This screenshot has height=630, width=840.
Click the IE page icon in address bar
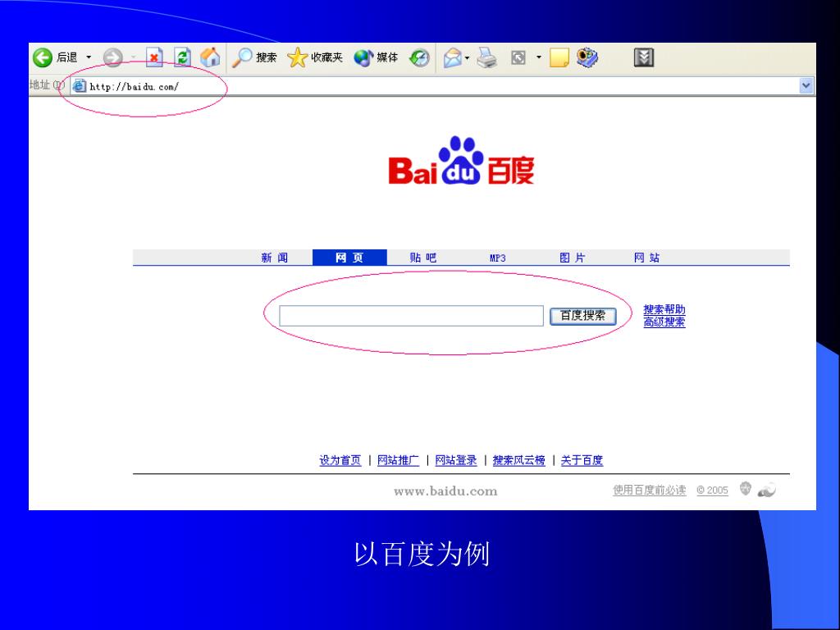click(x=80, y=85)
